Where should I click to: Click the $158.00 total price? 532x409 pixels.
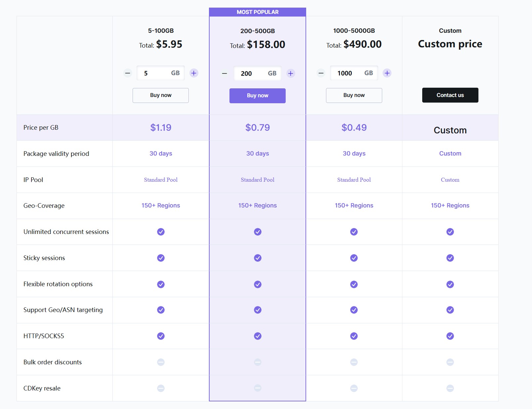(266, 45)
